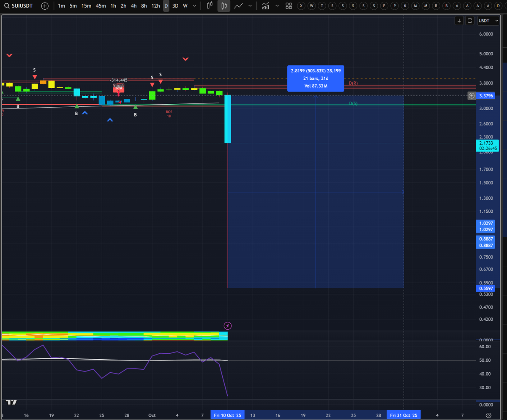
Task: Click the compare/add symbol plus icon
Action: [45, 6]
